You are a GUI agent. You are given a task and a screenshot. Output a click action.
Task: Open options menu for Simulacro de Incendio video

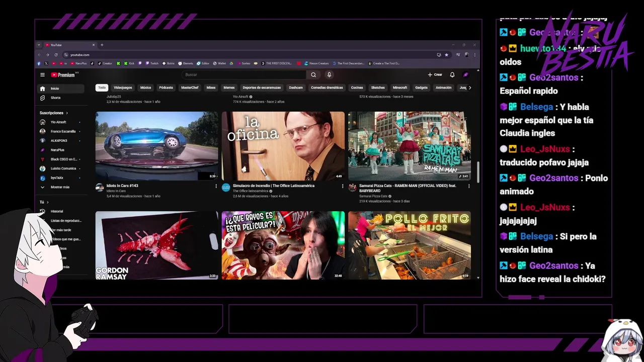pyautogui.click(x=343, y=186)
